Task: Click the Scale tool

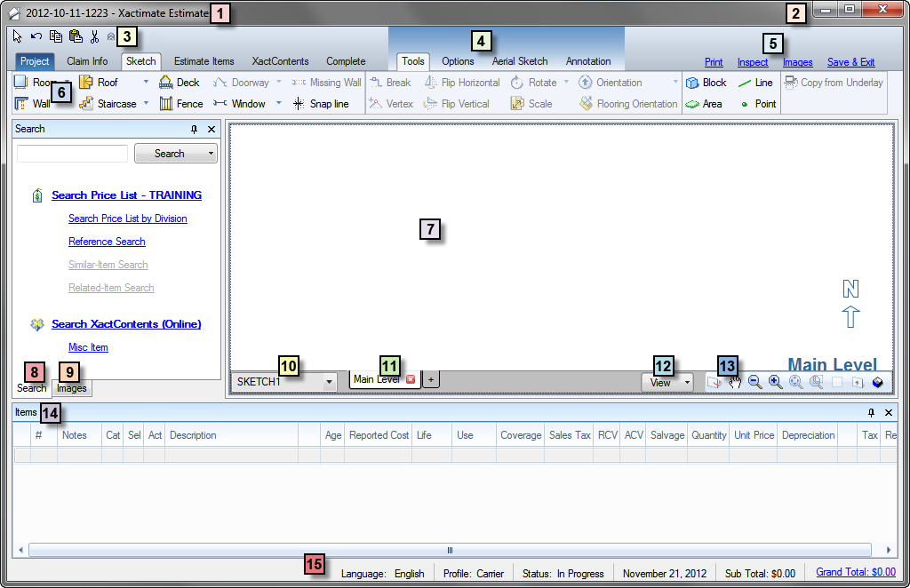Action: [x=531, y=104]
